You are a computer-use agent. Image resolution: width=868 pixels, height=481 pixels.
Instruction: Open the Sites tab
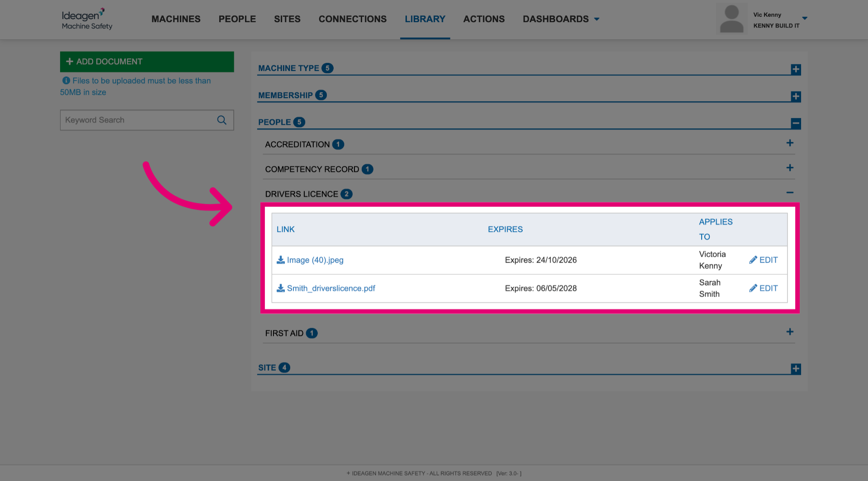(287, 19)
